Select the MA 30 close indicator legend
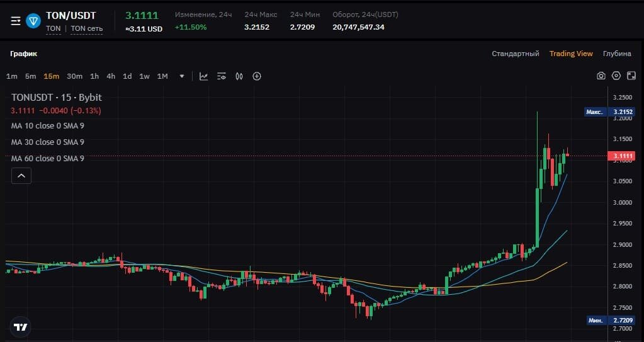644x342 pixels. click(48, 142)
